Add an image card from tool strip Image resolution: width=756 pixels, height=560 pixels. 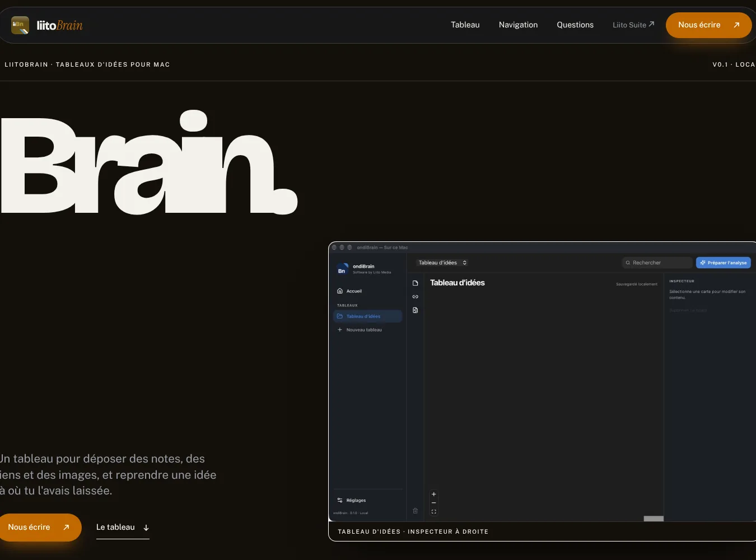click(x=416, y=310)
